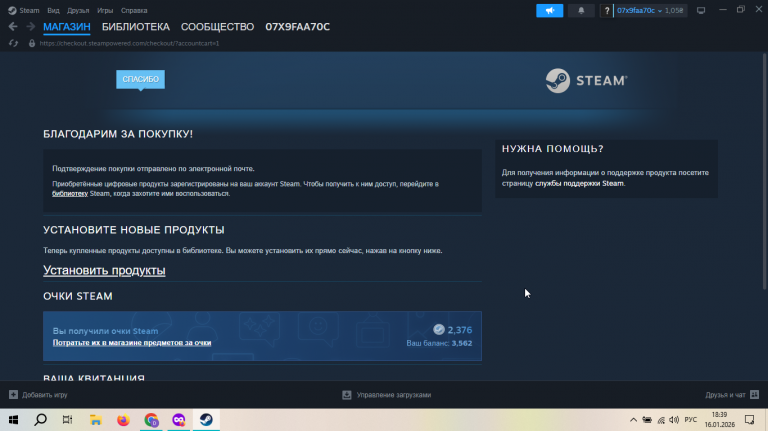Viewport: 768px width, 431px height.
Task: Click the Steam taskbar icon
Action: click(206, 420)
